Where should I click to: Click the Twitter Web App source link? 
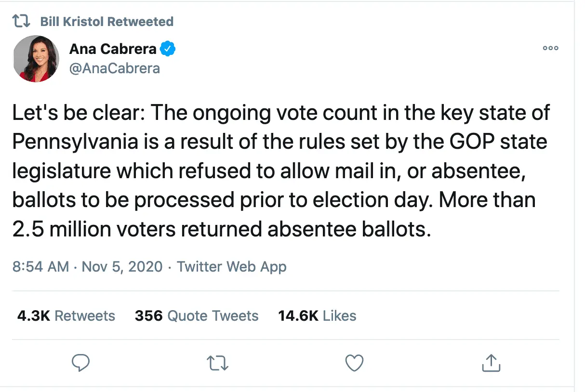point(231,266)
